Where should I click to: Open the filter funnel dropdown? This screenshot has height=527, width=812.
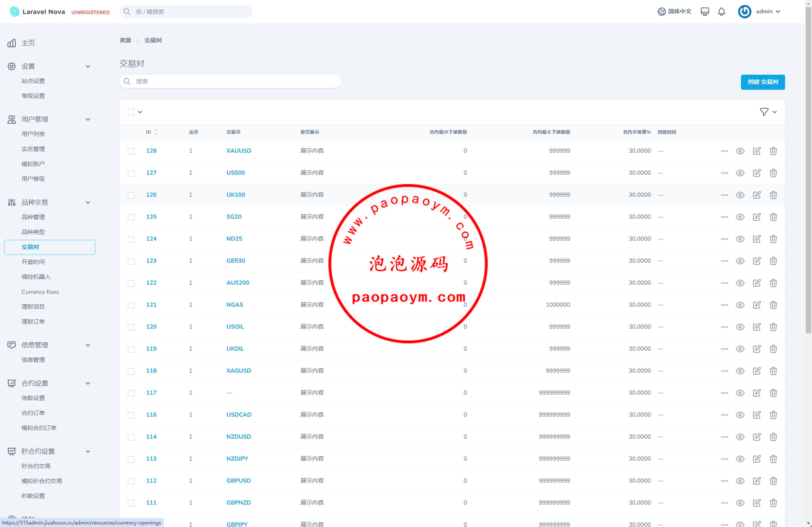click(768, 112)
